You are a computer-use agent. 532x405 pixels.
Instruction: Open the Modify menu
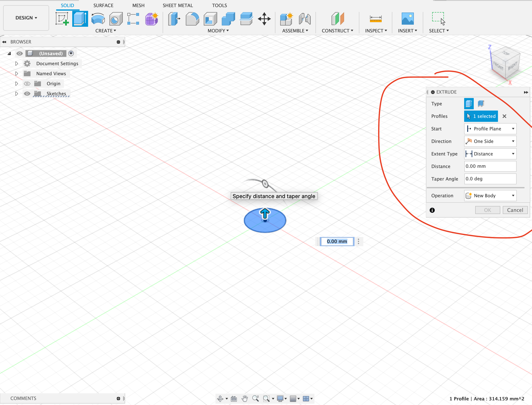pos(218,31)
